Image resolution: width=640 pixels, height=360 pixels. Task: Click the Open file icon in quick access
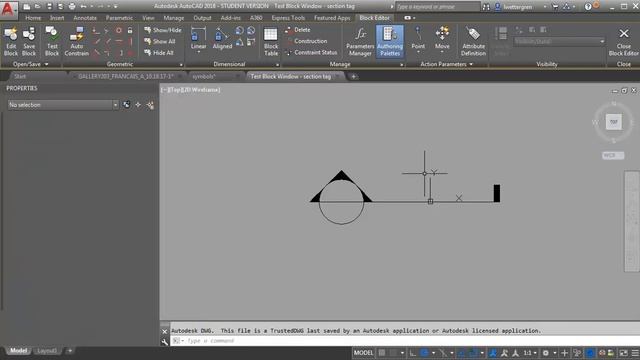(x=38, y=7)
